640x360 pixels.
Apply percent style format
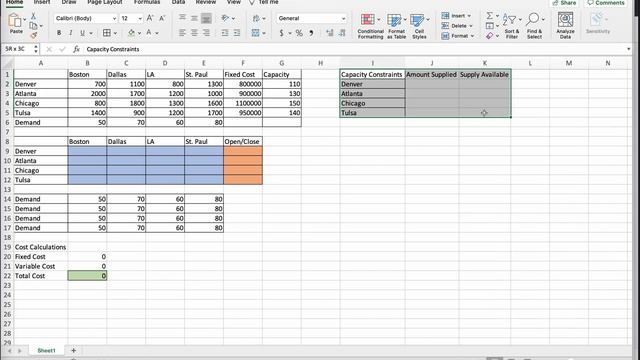[x=299, y=33]
